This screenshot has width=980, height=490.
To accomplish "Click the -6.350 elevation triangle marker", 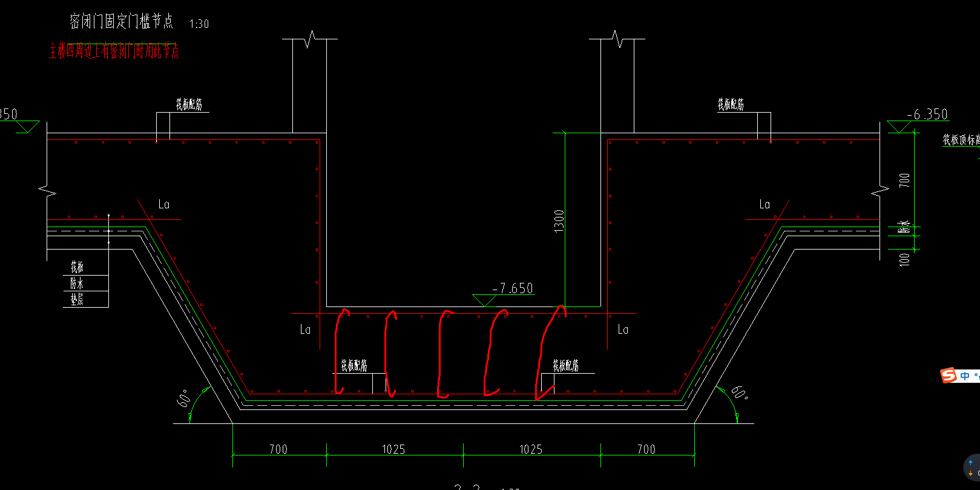I will tap(899, 127).
